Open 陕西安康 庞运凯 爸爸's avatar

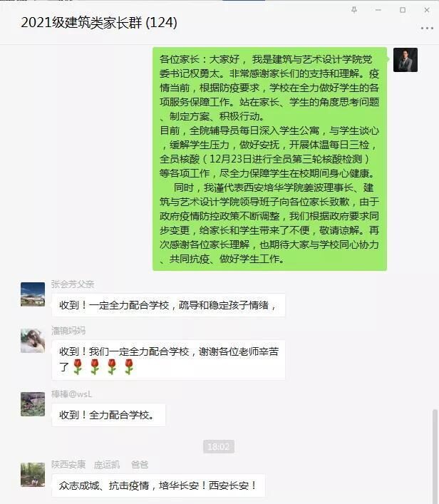click(x=33, y=475)
